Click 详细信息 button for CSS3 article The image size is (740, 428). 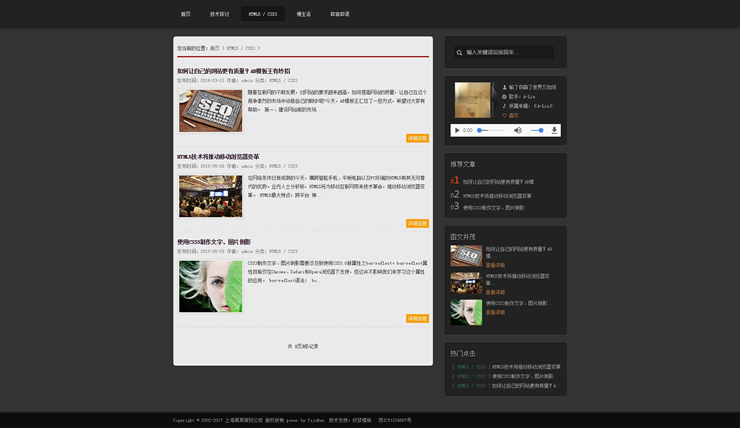(417, 318)
